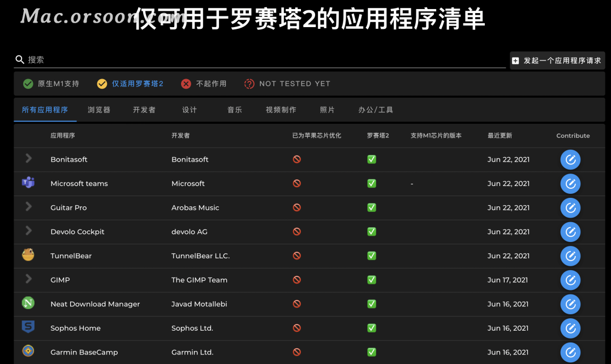Click developer name TunnelBear LLC.
Screen dimensions: 611x364
201,256
